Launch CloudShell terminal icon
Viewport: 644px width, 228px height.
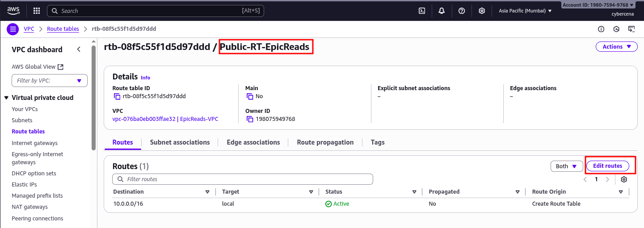(x=421, y=11)
